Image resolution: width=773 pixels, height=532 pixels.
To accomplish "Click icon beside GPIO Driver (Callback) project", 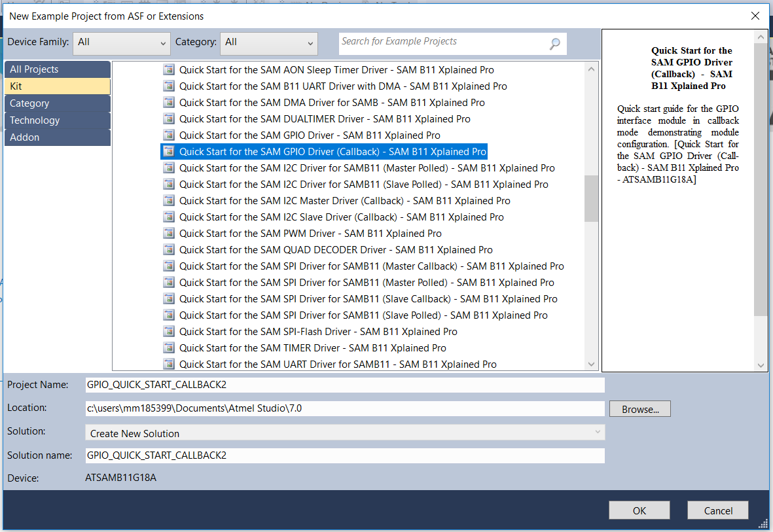I will point(169,151).
